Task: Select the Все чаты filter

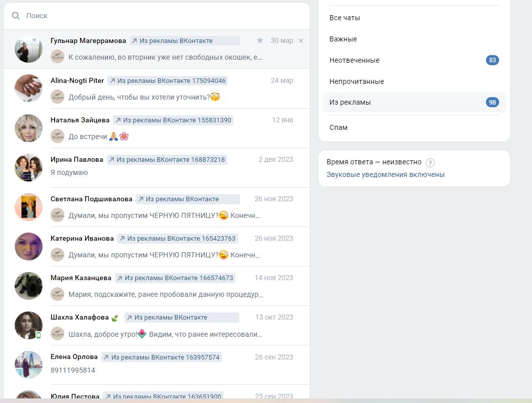Action: point(414,18)
